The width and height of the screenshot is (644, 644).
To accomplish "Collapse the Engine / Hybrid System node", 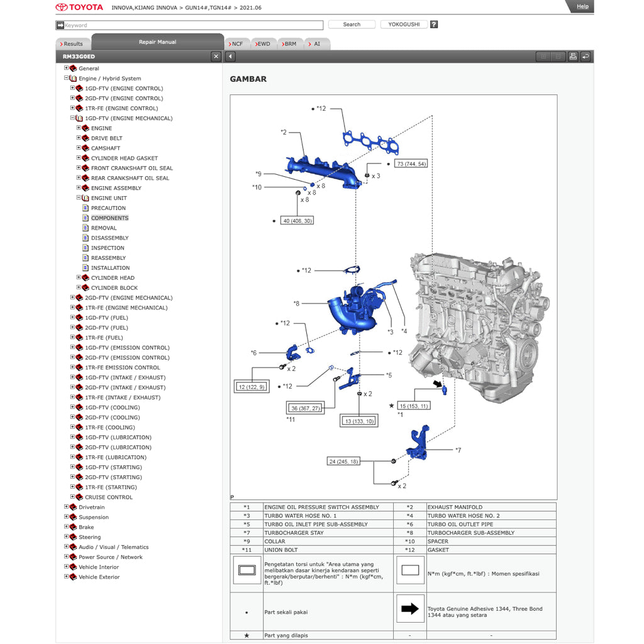I will point(66,78).
